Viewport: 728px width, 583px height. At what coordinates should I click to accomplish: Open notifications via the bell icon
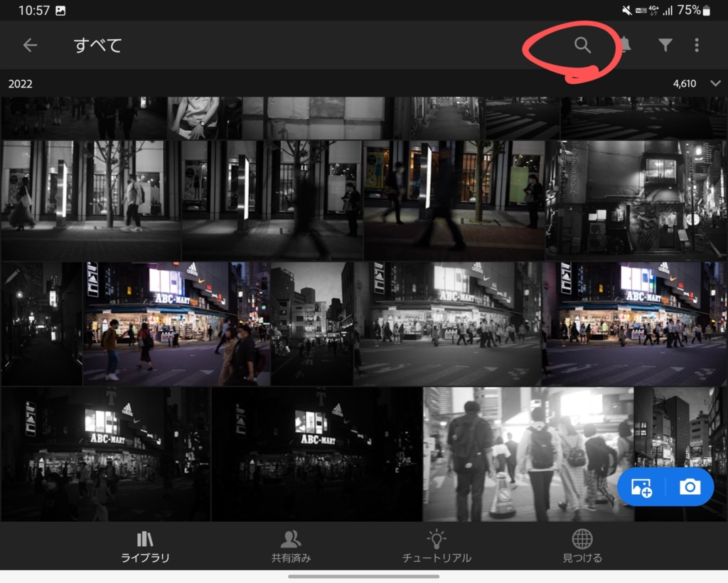625,45
